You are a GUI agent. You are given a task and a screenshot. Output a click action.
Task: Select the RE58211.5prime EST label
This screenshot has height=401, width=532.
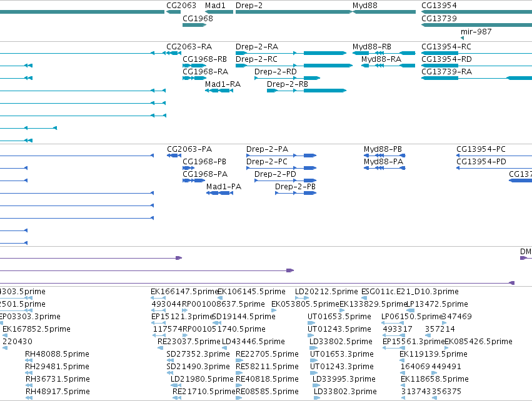click(267, 367)
